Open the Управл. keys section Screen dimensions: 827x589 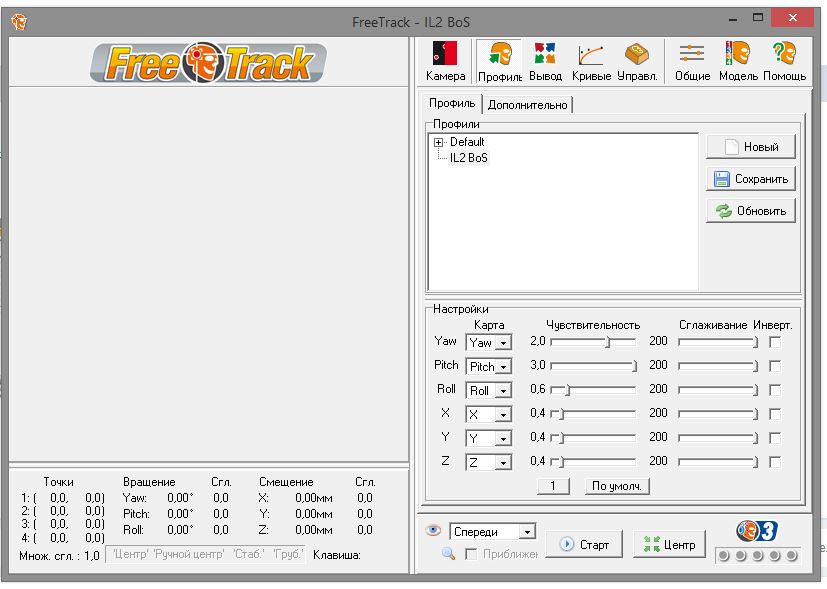click(x=637, y=61)
